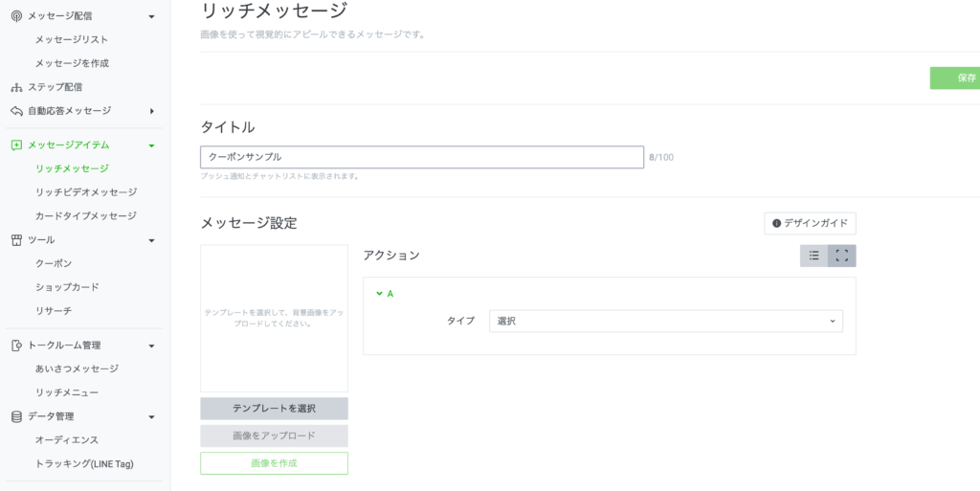This screenshot has width=980, height=491.
Task: Switch to fullscreen frame view icon
Action: point(842,256)
